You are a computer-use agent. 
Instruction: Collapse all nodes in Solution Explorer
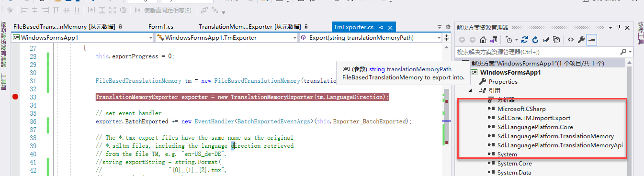point(546,40)
